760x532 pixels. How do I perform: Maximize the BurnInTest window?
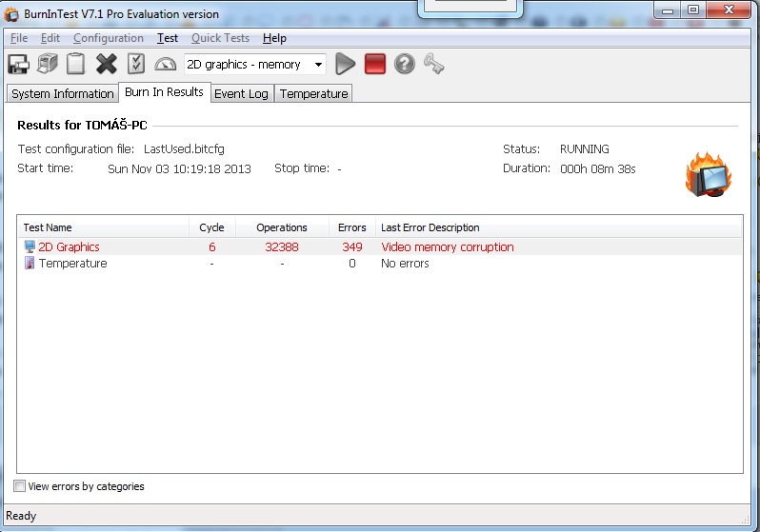click(693, 10)
